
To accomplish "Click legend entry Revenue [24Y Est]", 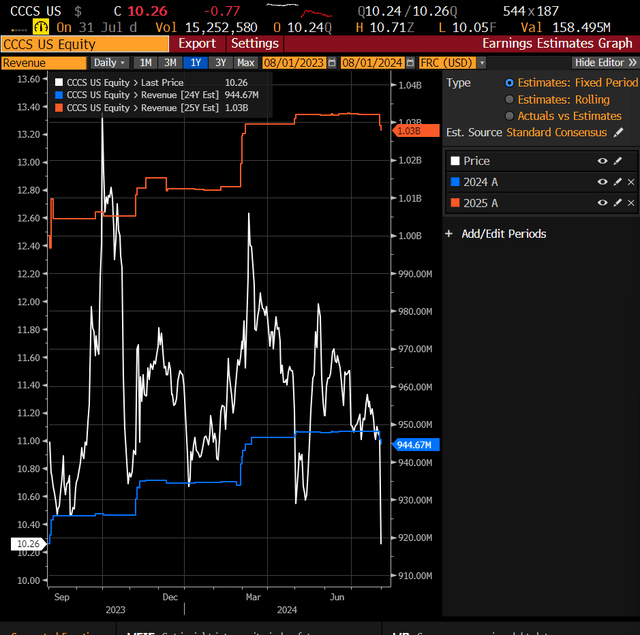I will click(157, 95).
